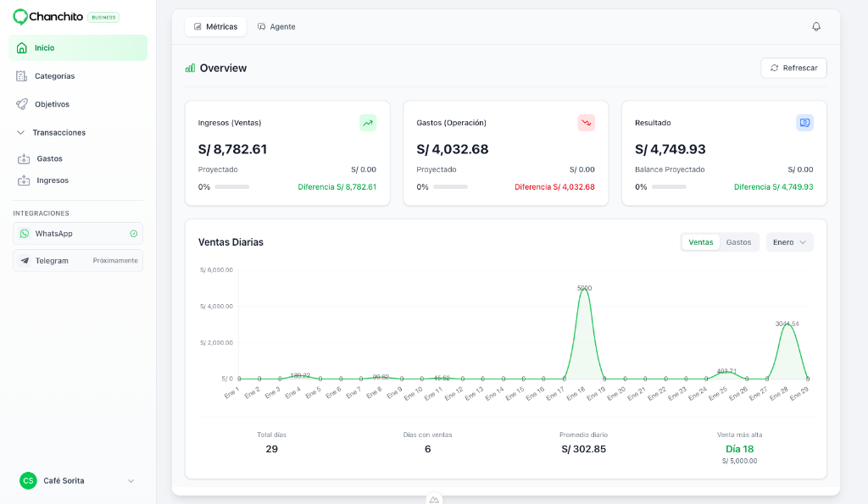Screen dimensions: 868x504
Task: Click the red trending-down icon on Gastos card
Action: click(x=587, y=123)
